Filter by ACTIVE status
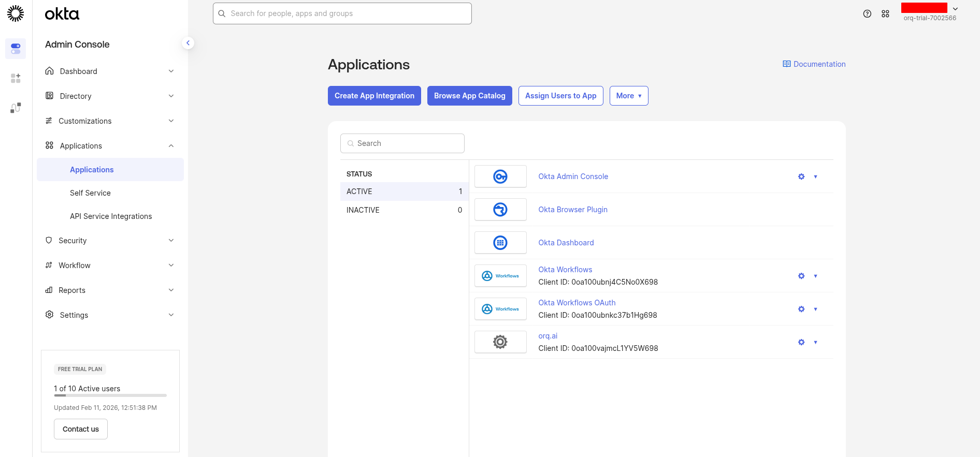This screenshot has width=980, height=457. point(404,191)
